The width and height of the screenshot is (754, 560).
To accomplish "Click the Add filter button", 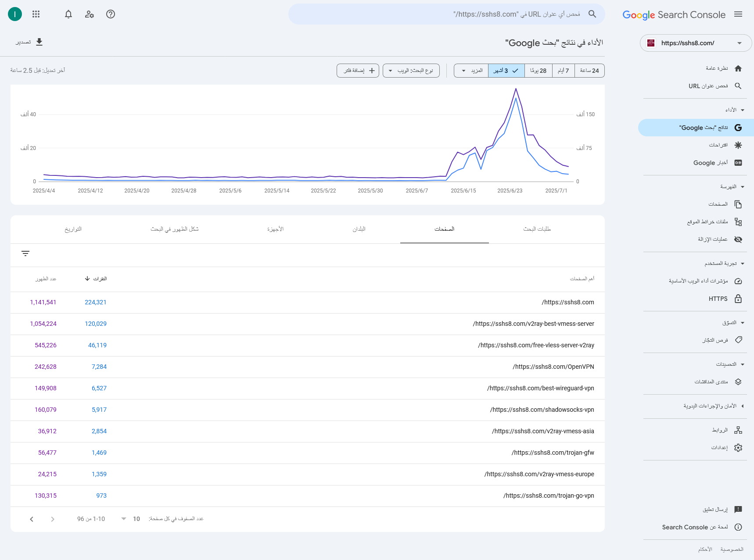I will (358, 71).
